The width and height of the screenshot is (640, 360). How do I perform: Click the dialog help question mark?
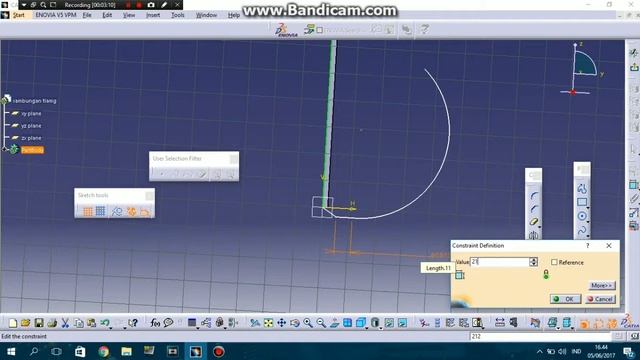[588, 245]
